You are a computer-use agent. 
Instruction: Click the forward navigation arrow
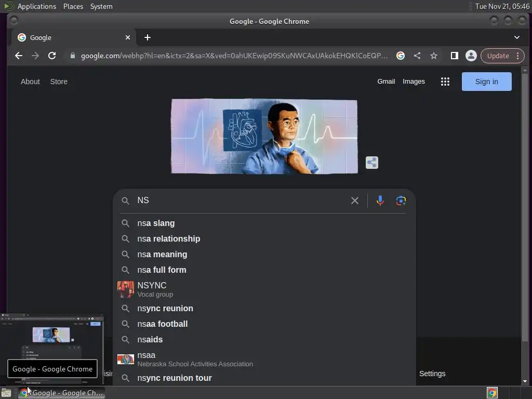pyautogui.click(x=35, y=56)
